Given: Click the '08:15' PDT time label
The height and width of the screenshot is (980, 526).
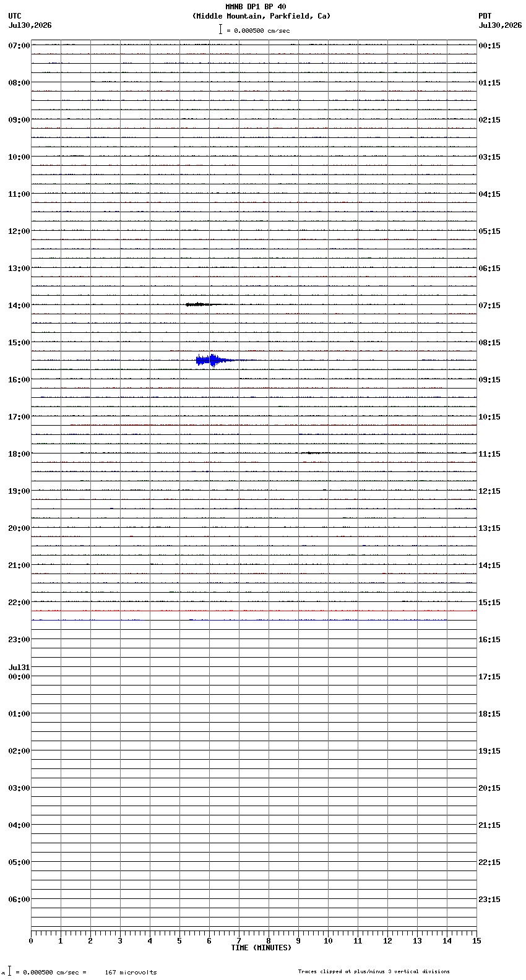Looking at the screenshot, I should pos(489,343).
